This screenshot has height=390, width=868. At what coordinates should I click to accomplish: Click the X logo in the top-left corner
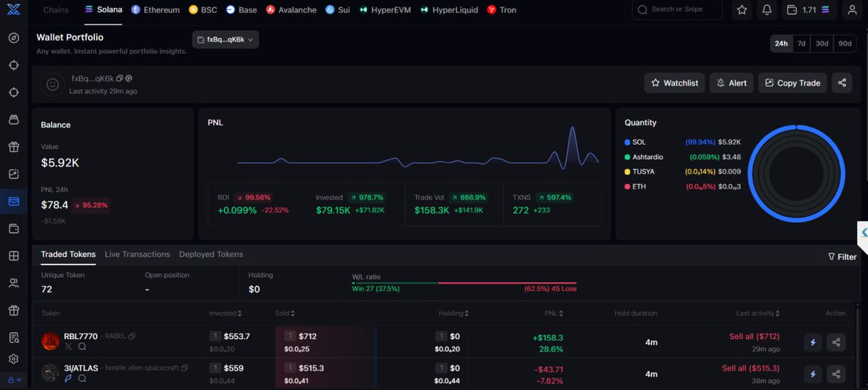click(x=13, y=9)
